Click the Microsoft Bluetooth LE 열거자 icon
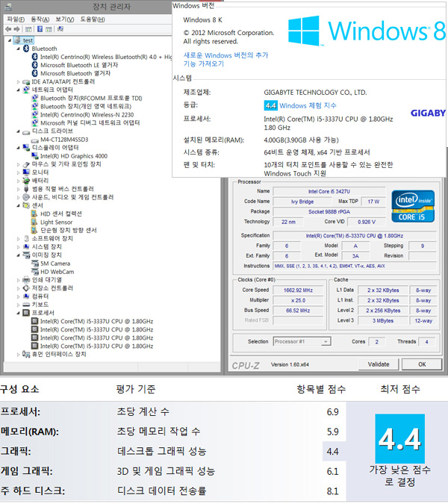Screen dimensions: 448x504 34,65
